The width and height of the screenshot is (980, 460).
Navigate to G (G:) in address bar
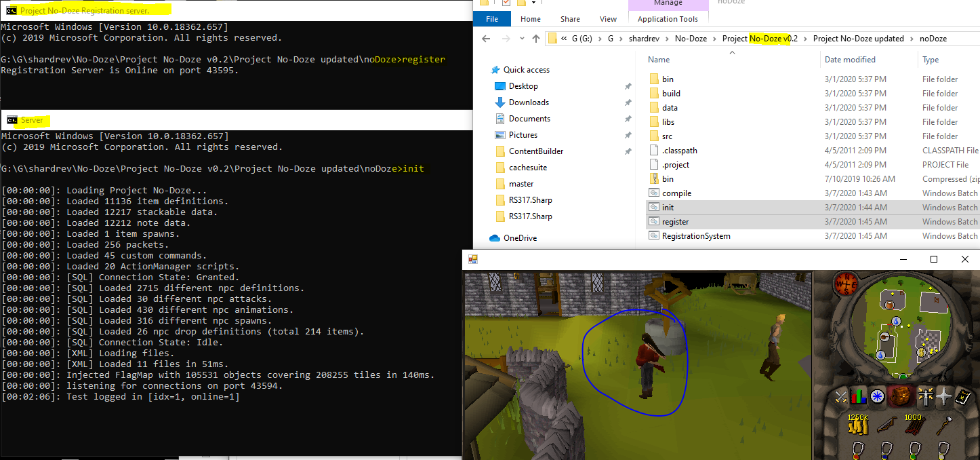(x=584, y=39)
